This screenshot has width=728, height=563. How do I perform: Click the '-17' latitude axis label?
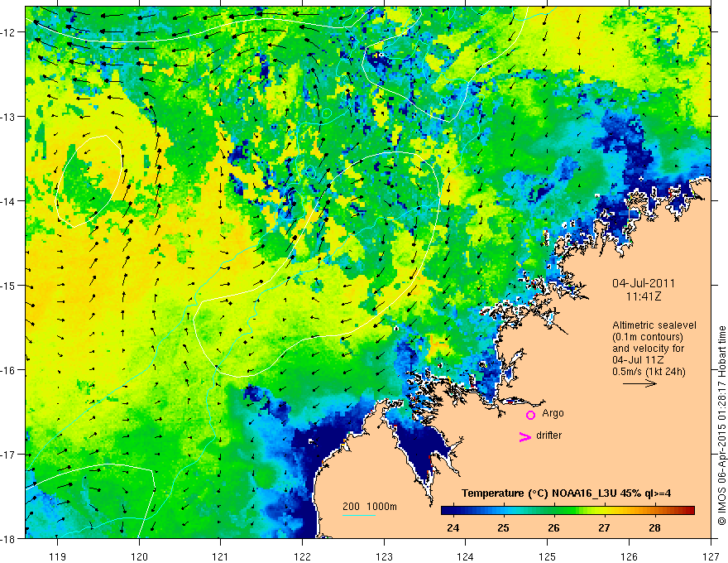(9, 455)
